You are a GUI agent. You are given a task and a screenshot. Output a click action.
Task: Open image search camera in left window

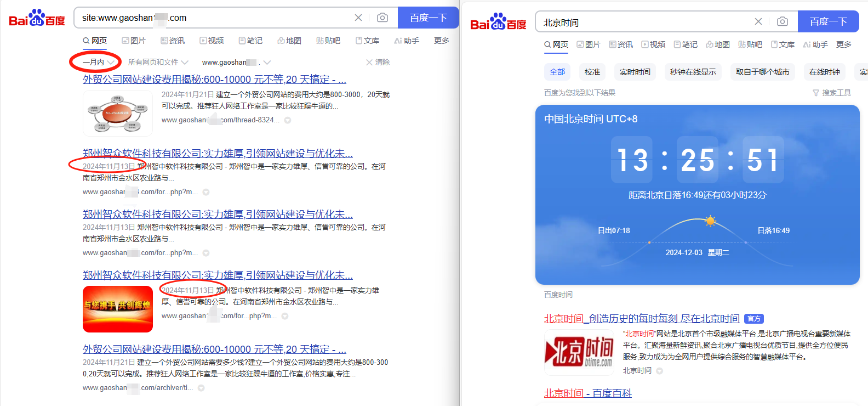(382, 18)
